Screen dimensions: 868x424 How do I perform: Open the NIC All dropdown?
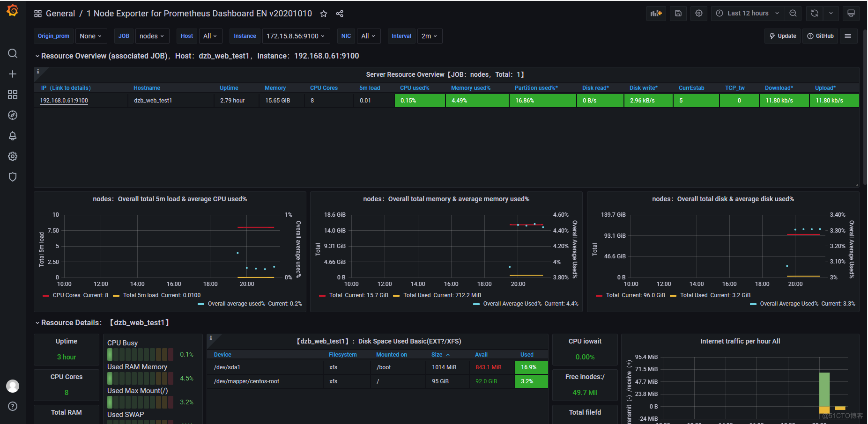coord(369,36)
